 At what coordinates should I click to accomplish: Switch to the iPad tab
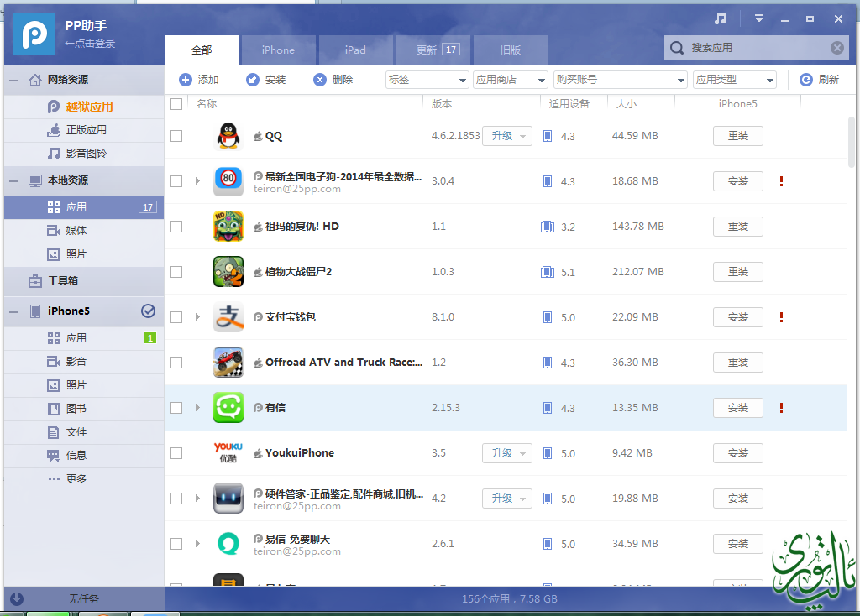(x=355, y=50)
